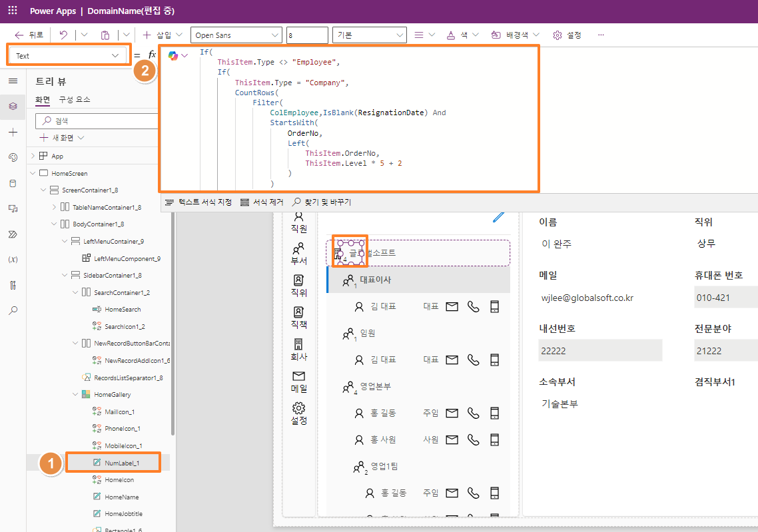Viewport: 758px width, 532px height.
Task: Click the 직책 job title menu icon
Action: [299, 318]
